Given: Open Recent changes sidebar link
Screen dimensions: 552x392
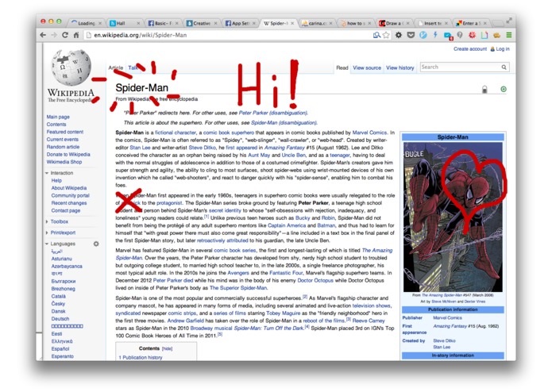Looking at the screenshot, I should pos(69,203).
